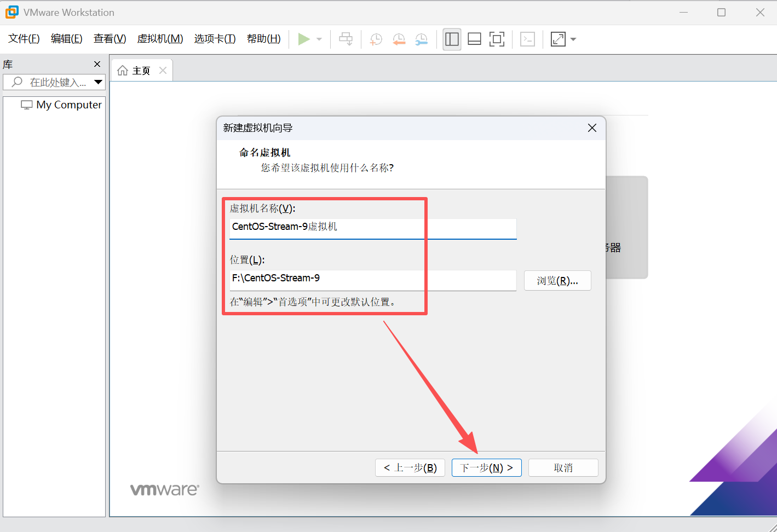Viewport: 777px width, 532px height.
Task: Click the green Power On play icon
Action: pos(304,39)
